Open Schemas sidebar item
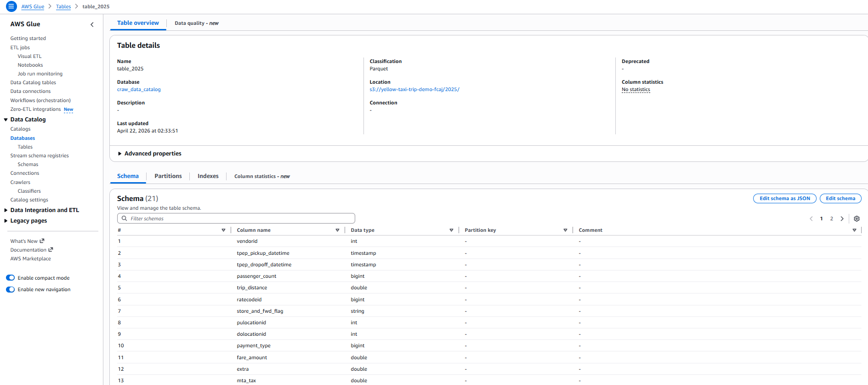Screen dimensions: 868x385 (28, 164)
